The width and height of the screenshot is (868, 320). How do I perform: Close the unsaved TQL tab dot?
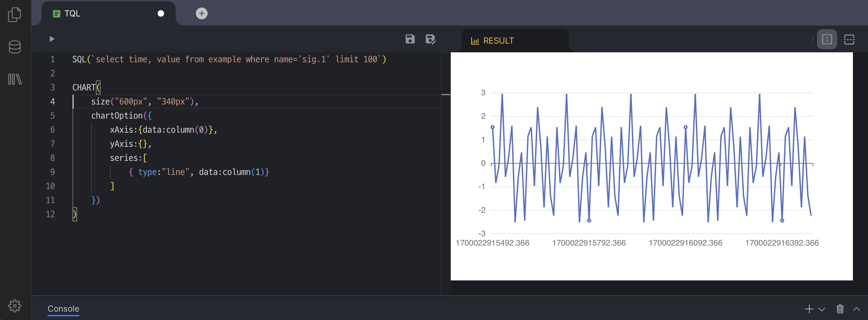[x=161, y=13]
